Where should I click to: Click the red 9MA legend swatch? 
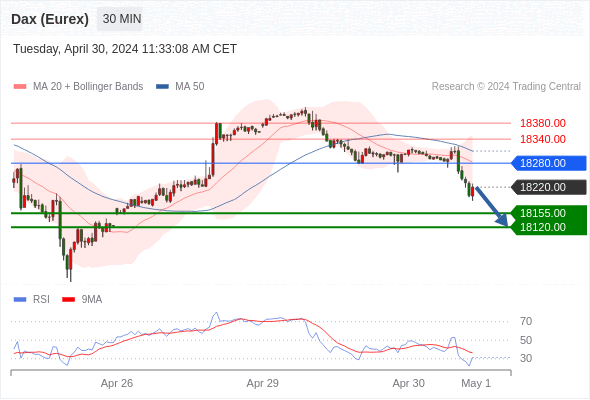[x=68, y=300]
